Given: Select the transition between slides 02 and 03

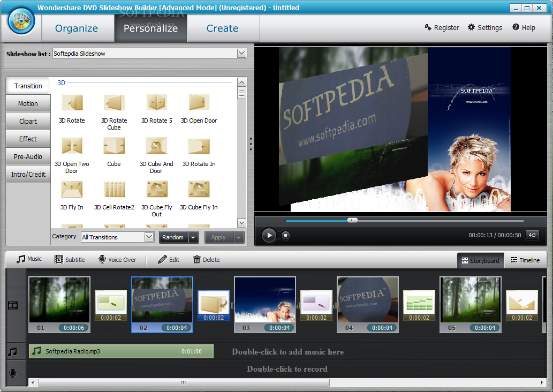Looking at the screenshot, I should [214, 306].
